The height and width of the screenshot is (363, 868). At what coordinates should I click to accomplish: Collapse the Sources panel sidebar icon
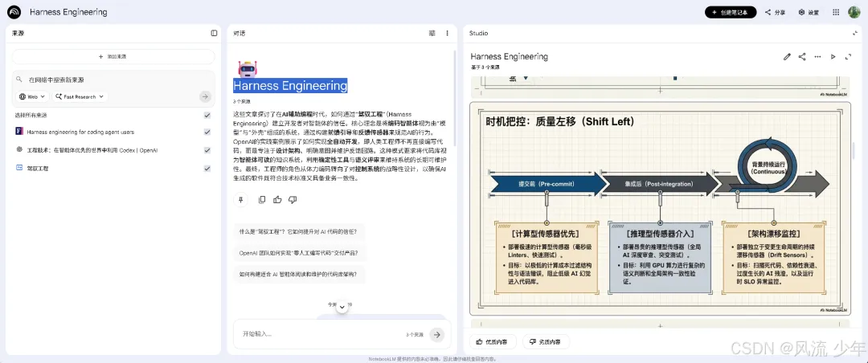tap(215, 33)
